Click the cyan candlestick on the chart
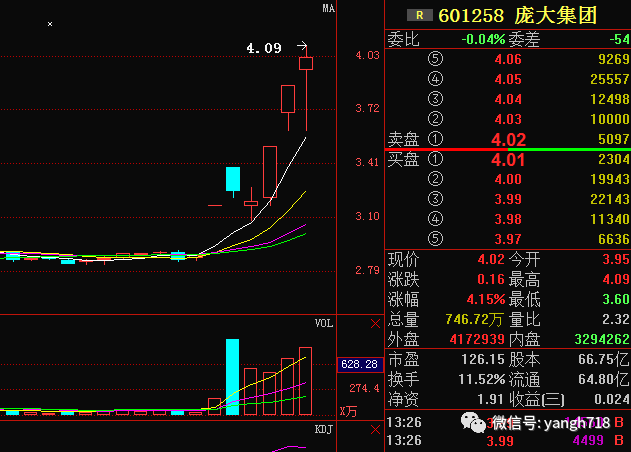Screen dimensions: 631x452 coord(233,179)
